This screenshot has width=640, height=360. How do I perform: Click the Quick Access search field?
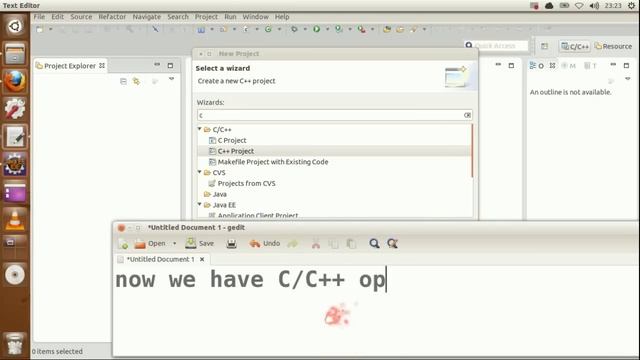[x=496, y=46]
